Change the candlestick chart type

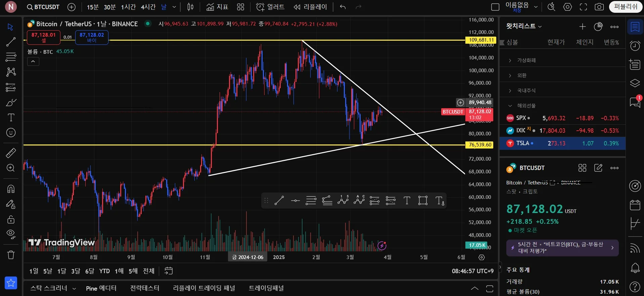[190, 7]
